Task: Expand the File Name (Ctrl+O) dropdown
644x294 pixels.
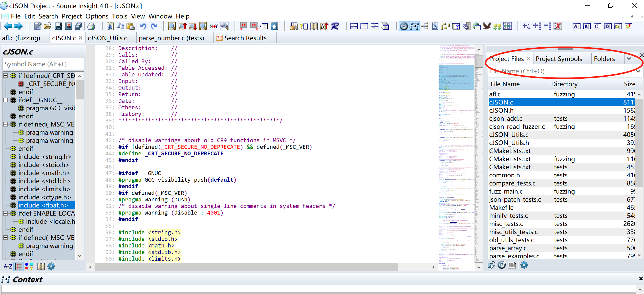Action: pyautogui.click(x=638, y=71)
